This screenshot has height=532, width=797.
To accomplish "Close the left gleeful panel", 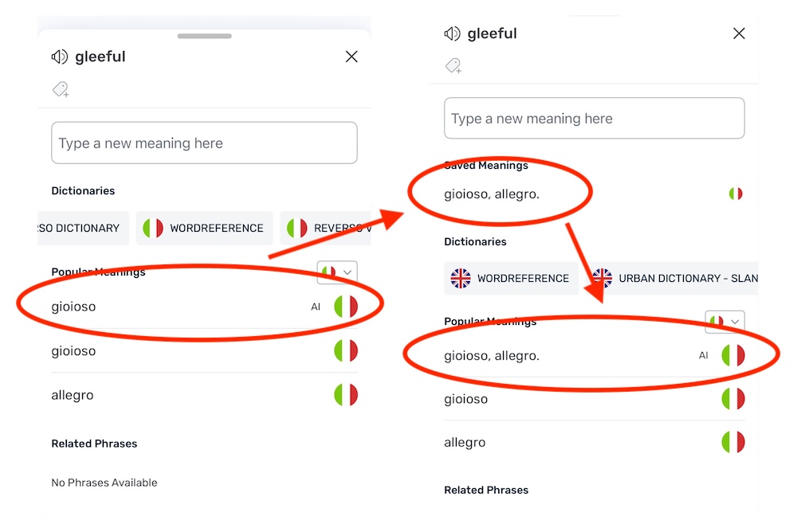I will 351,57.
